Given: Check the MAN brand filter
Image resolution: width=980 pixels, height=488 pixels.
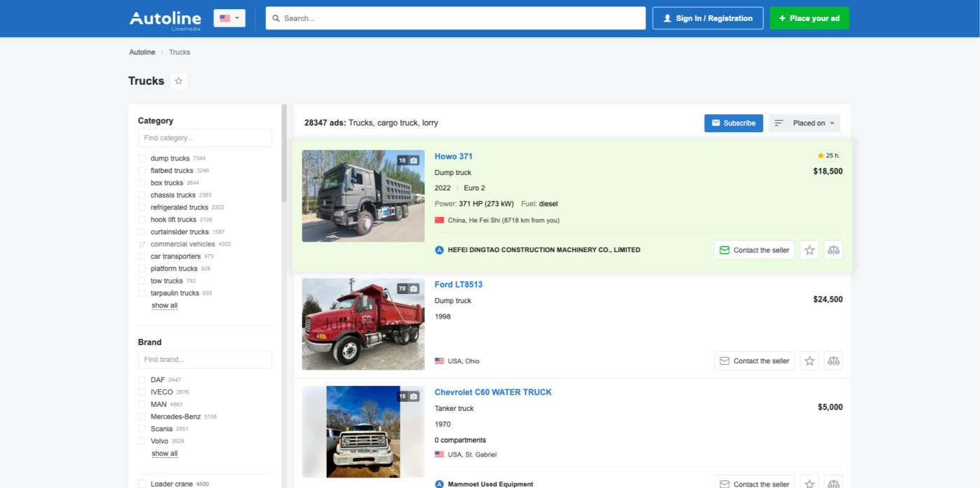Looking at the screenshot, I should coord(142,405).
